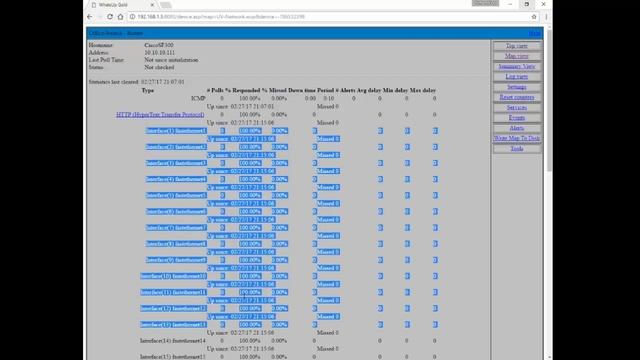Click Interface(14) fastethernet14 row label
The height and width of the screenshot is (360, 640).
pyautogui.click(x=173, y=340)
